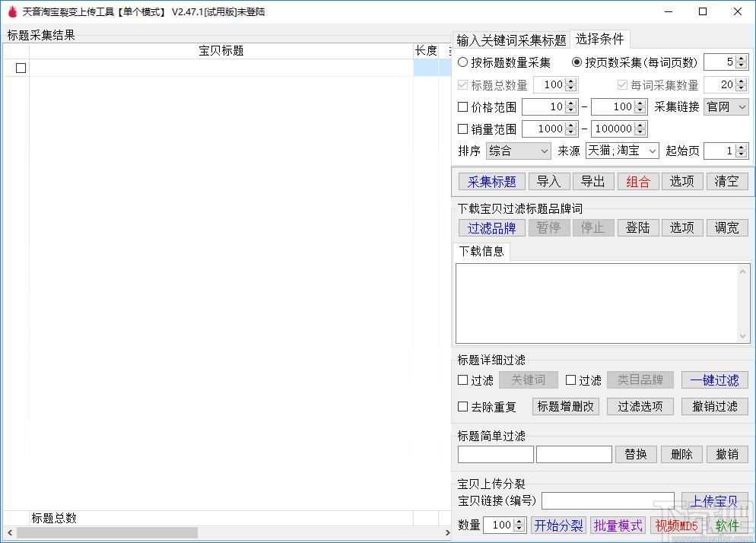Click the 一键过滤 button
The image size is (756, 543).
714,380
